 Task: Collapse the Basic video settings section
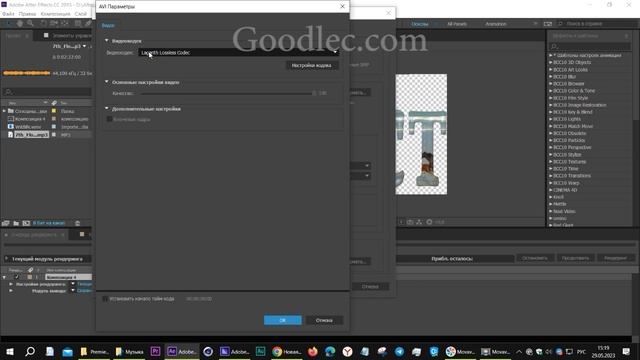(107, 82)
